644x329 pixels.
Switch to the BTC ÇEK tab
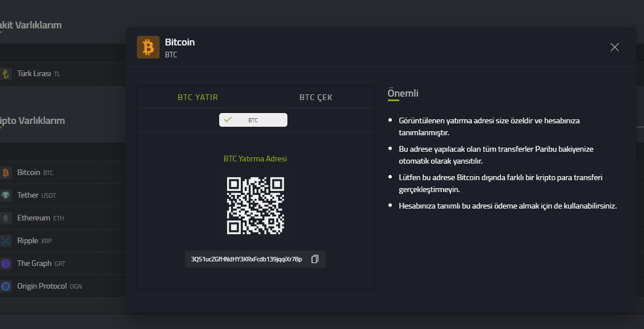pos(316,97)
